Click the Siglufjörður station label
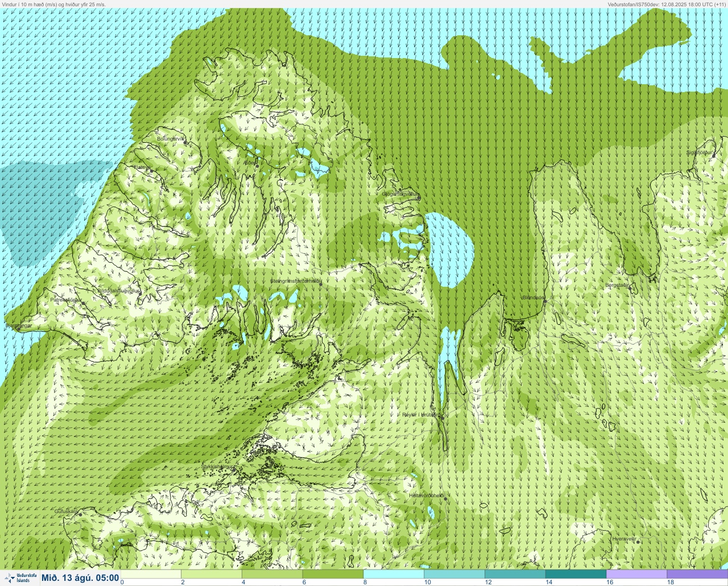 pyautogui.click(x=700, y=152)
